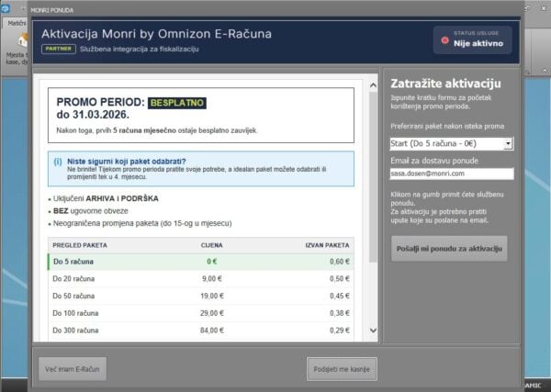Viewport: 551px width, 392px height.
Task: Click the 'Već imam E-Račun' button
Action: click(x=72, y=368)
